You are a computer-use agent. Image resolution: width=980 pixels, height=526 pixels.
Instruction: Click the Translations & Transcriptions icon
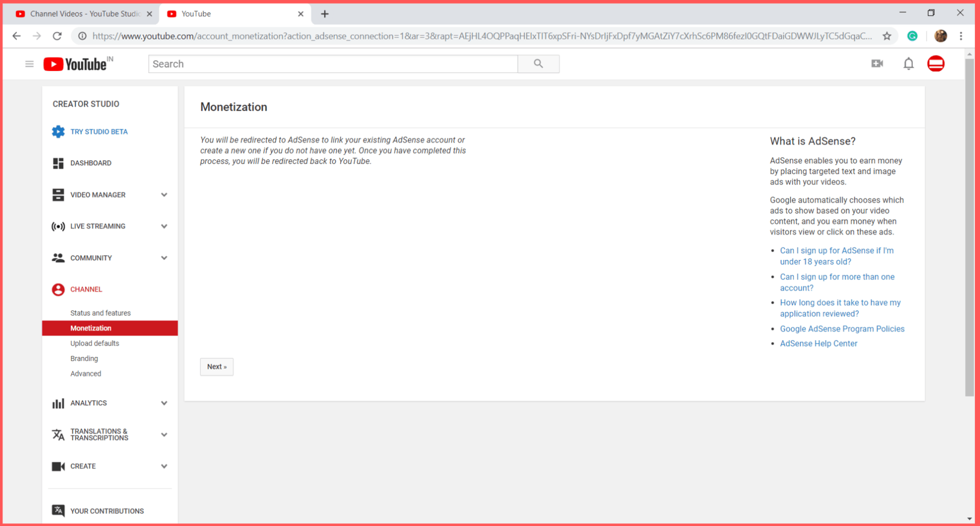[x=58, y=435]
